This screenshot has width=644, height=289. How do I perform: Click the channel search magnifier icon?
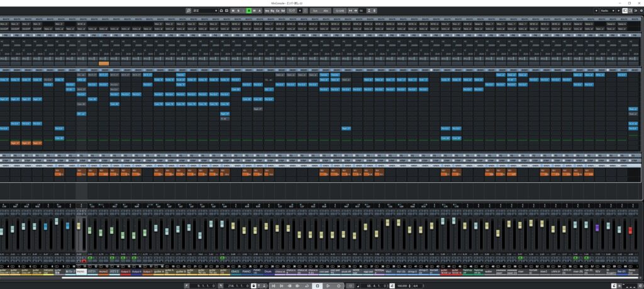[x=188, y=11]
